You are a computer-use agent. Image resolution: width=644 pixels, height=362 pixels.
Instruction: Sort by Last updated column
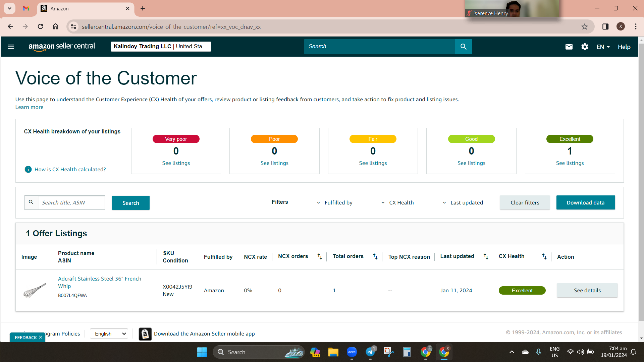click(x=486, y=256)
